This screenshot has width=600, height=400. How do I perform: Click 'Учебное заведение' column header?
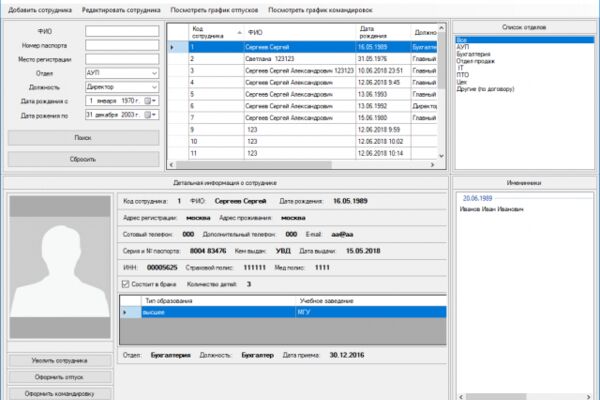tap(371, 301)
